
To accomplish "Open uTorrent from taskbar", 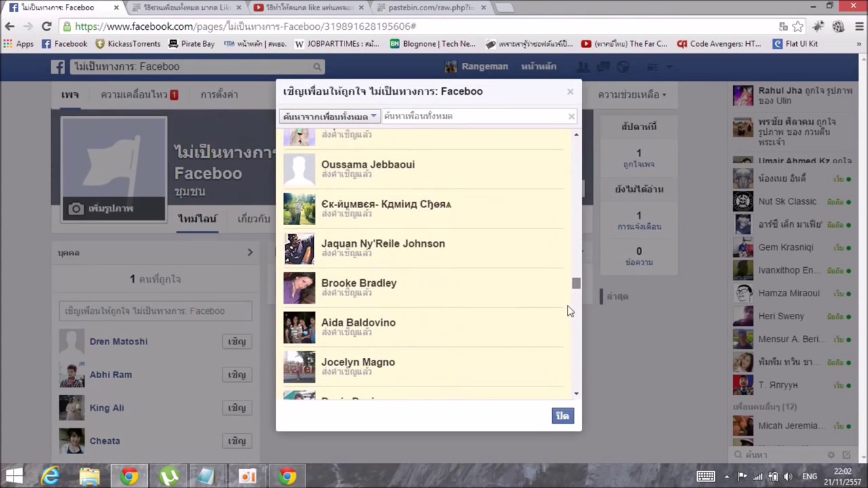I will tap(168, 476).
